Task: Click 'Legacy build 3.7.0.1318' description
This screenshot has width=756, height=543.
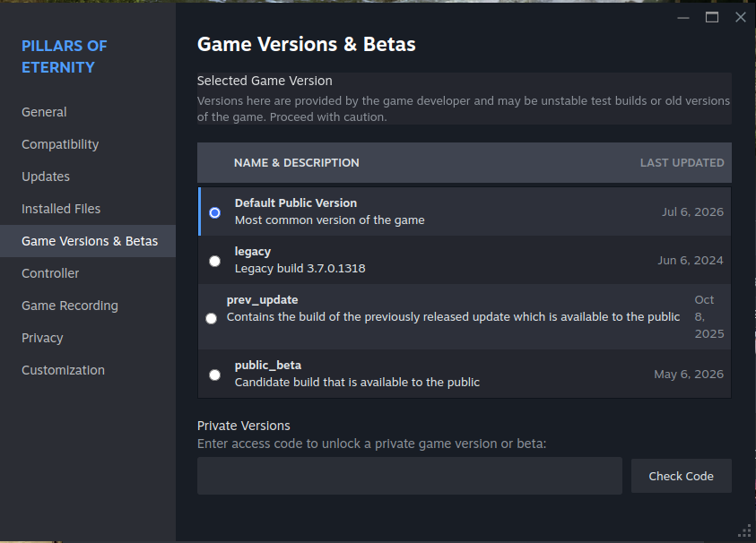Action: (300, 269)
